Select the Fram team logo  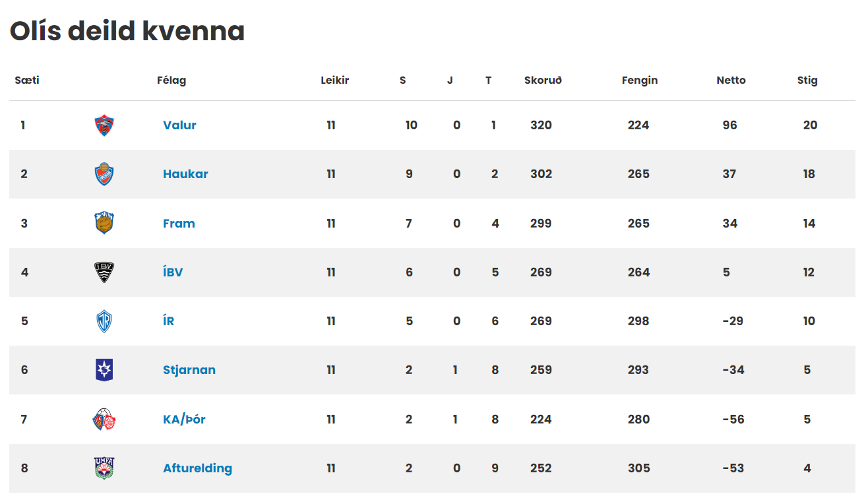click(x=104, y=223)
